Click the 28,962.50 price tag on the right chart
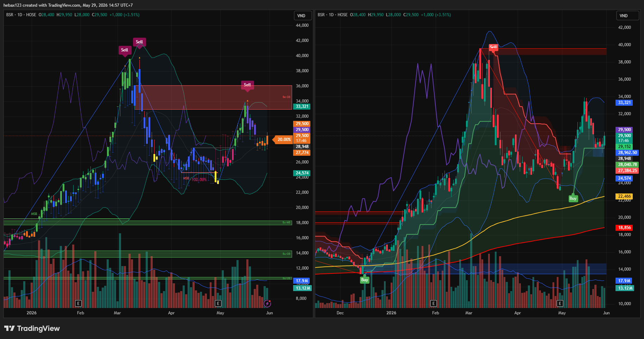 click(x=627, y=153)
